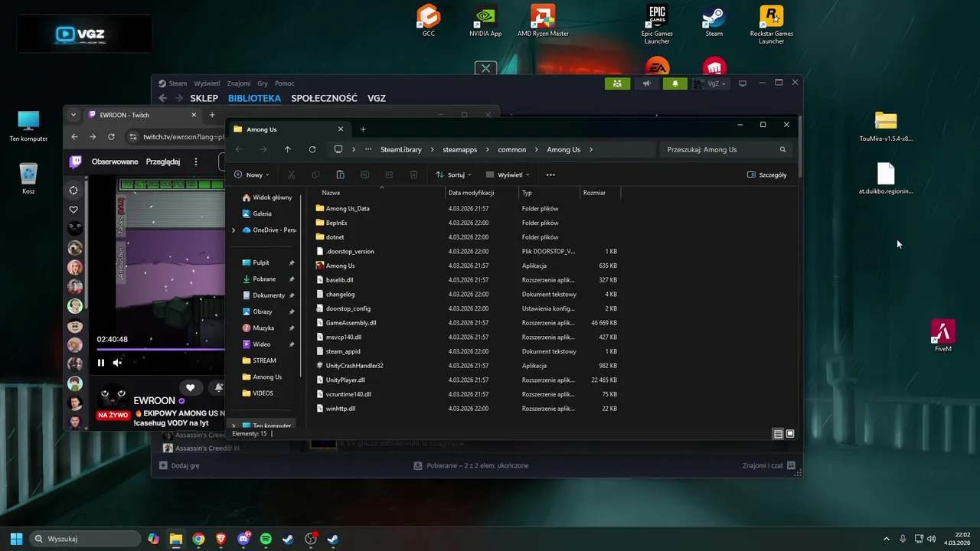The image size is (980, 551).
Task: Refresh the Among Us folder view
Action: coord(312,149)
